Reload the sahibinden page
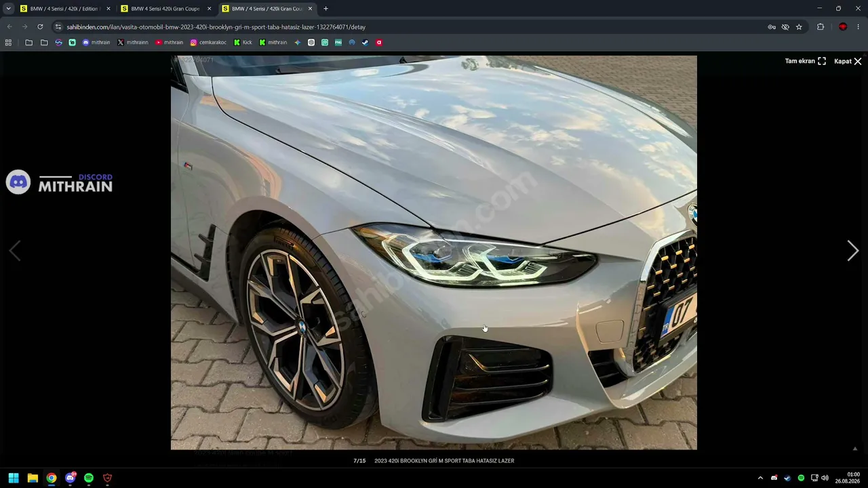The image size is (868, 488). pos(40,27)
